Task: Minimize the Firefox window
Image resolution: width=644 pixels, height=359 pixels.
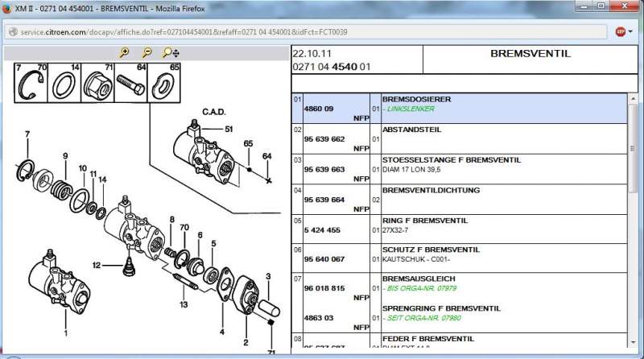Action: tap(584, 6)
